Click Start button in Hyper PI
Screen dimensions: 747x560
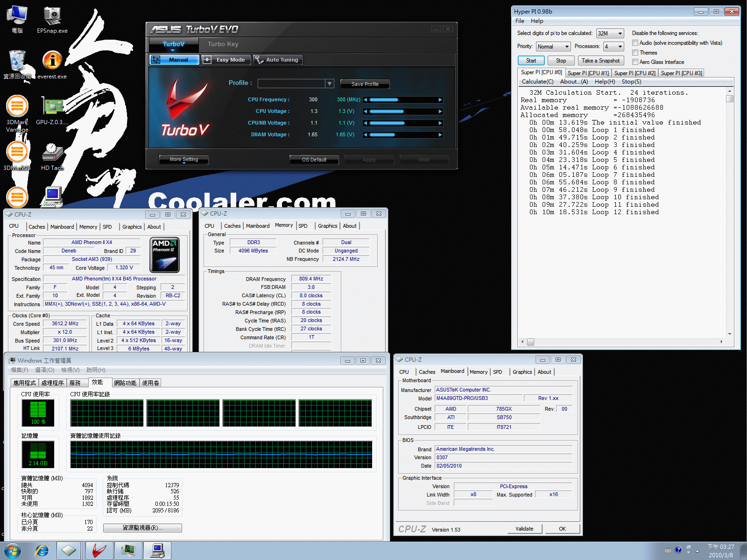pos(531,61)
